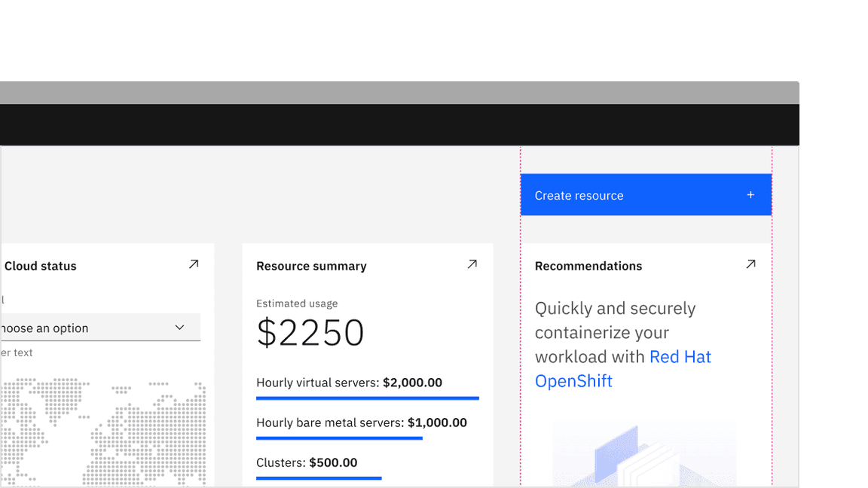Select the $2250 estimated usage amount
The image size is (868, 488).
point(310,333)
